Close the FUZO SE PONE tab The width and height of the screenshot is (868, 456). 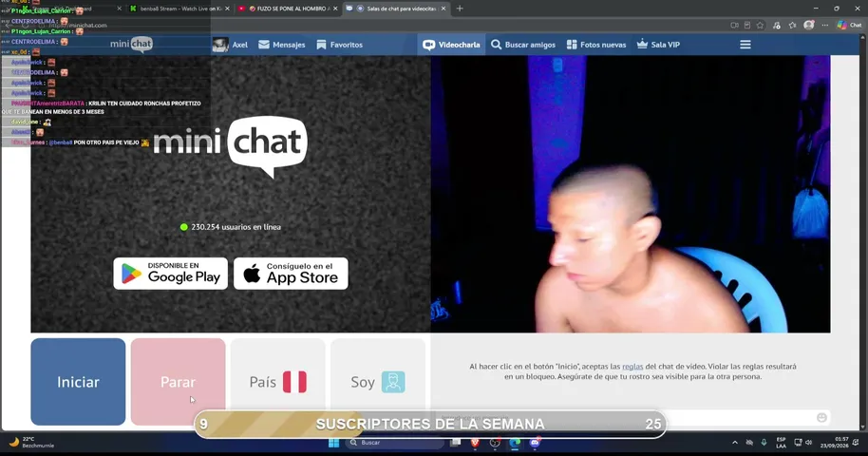click(x=335, y=9)
